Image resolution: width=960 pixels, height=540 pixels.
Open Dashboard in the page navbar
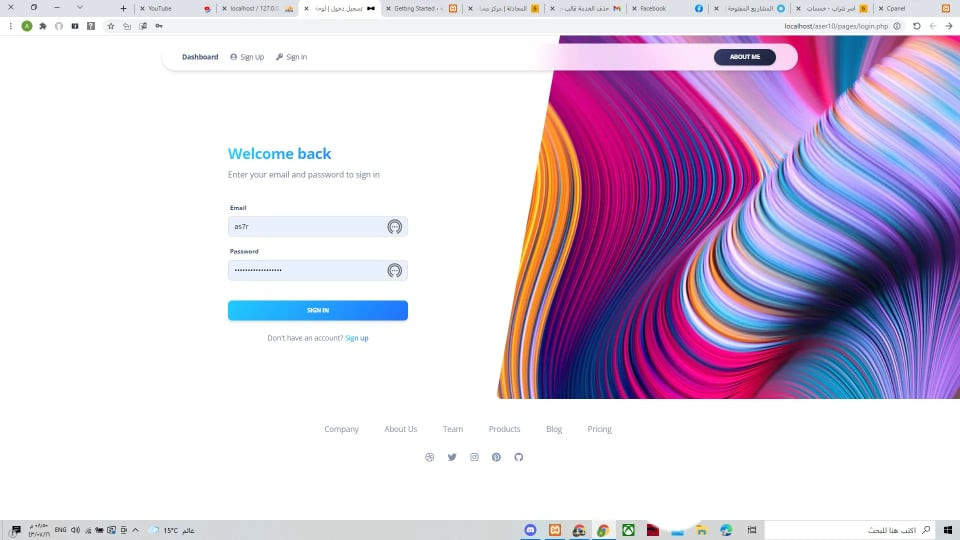200,57
